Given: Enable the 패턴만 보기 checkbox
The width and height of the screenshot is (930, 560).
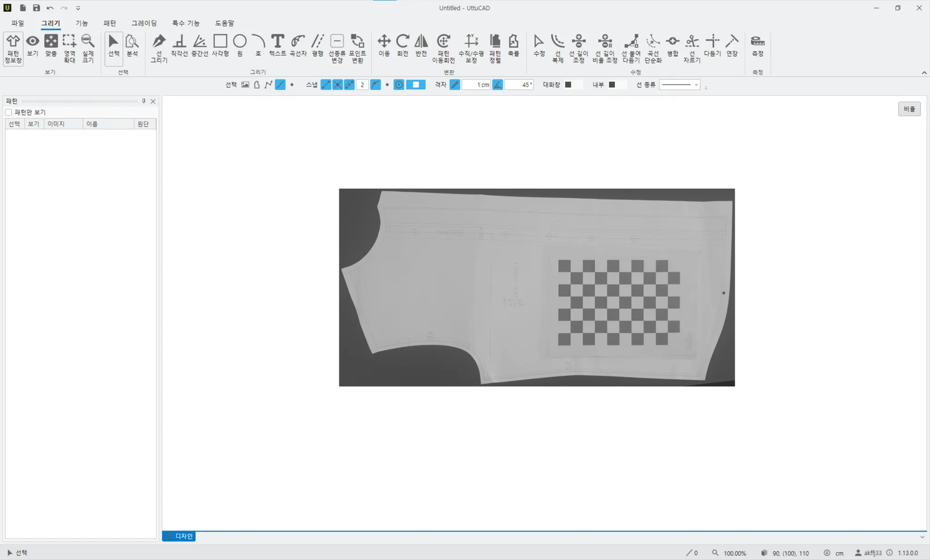Looking at the screenshot, I should click(9, 112).
